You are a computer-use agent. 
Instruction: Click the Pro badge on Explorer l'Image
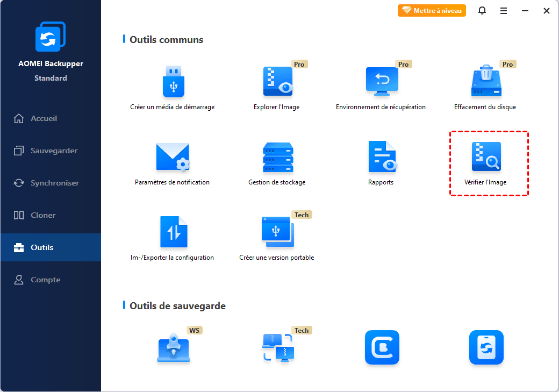point(299,64)
